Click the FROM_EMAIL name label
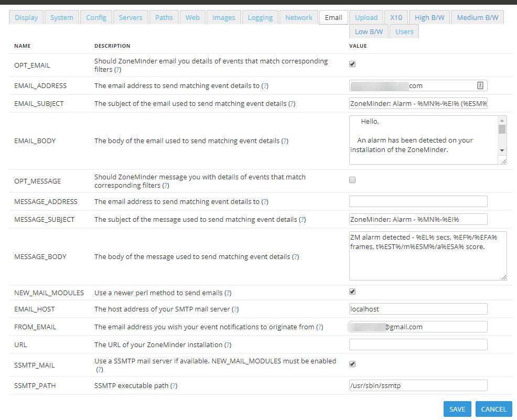The height and width of the screenshot is (420, 517). (x=35, y=327)
